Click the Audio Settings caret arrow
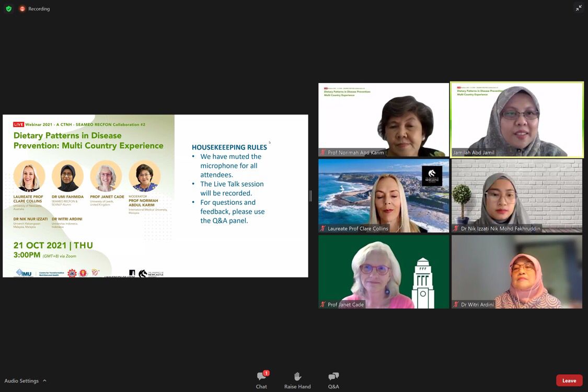The image size is (588, 392). coord(44,381)
